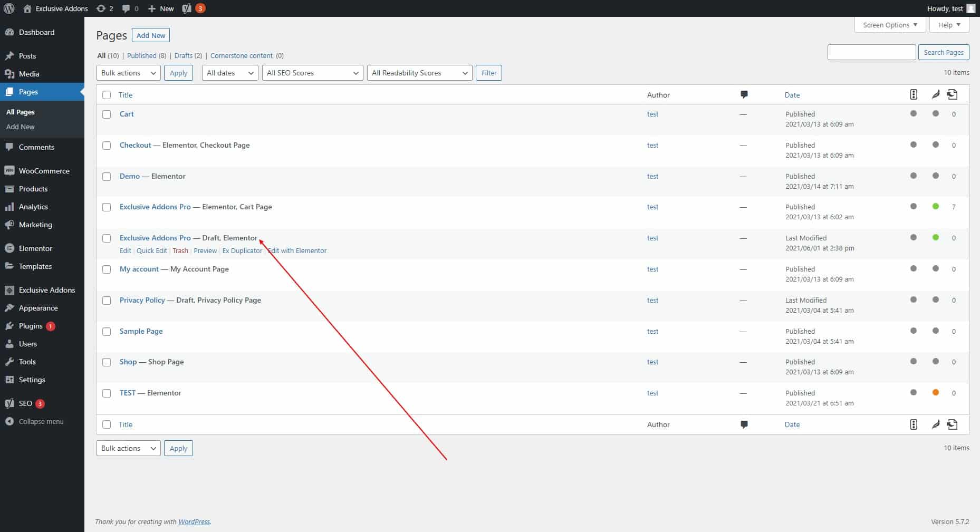This screenshot has width=980, height=532.
Task: Click the Marketing megaphone icon
Action: 9,225
